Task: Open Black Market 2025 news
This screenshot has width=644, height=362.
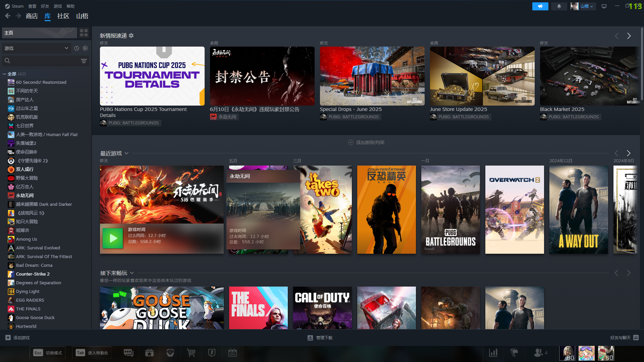Action: pos(590,76)
